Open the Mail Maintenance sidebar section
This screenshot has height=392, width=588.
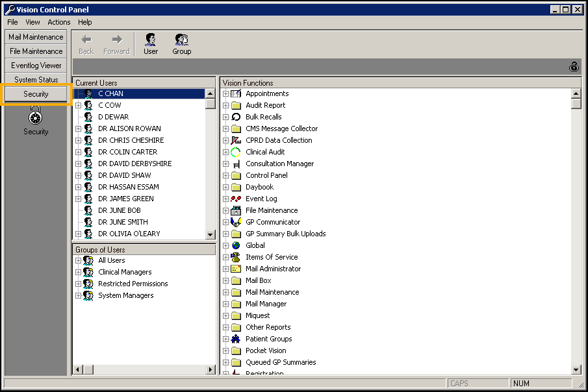(x=36, y=37)
